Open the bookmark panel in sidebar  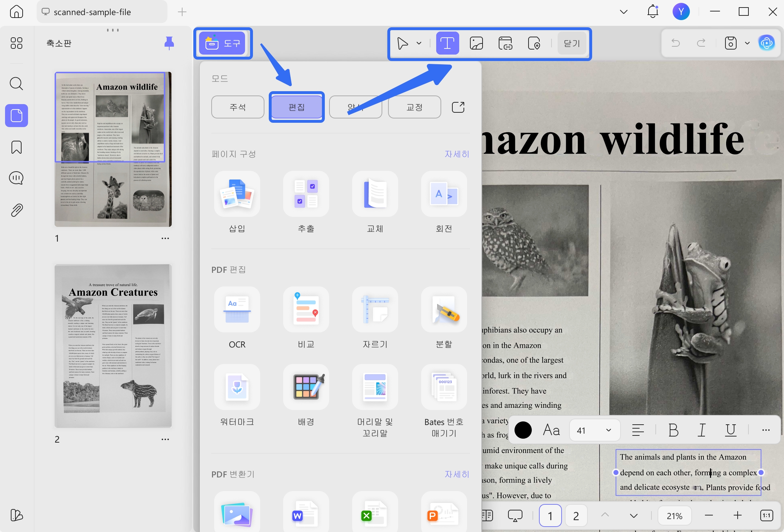click(17, 147)
